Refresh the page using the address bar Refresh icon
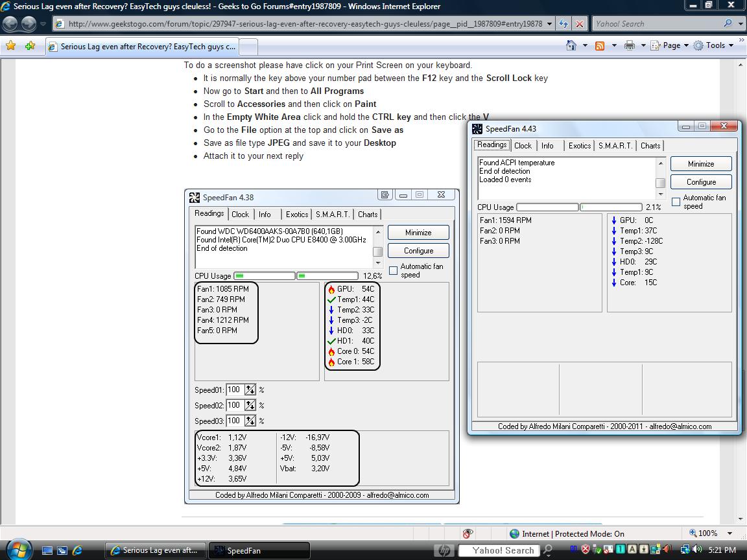Image resolution: width=747 pixels, height=560 pixels. 563,23
